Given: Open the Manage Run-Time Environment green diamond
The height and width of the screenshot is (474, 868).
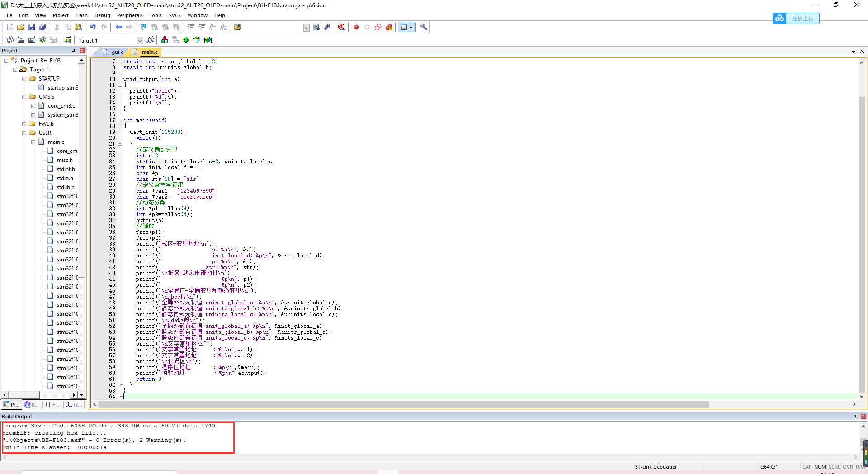Looking at the screenshot, I should (x=186, y=40).
